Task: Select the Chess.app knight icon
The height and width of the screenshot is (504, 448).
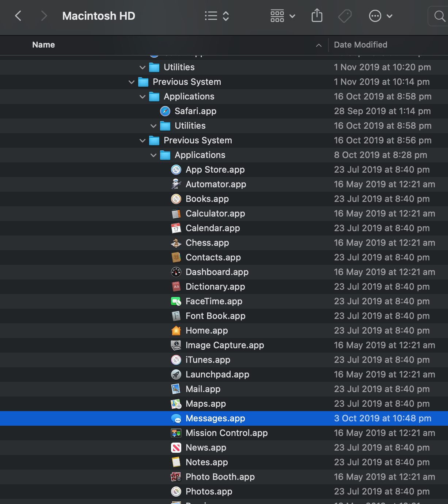Action: tap(176, 243)
